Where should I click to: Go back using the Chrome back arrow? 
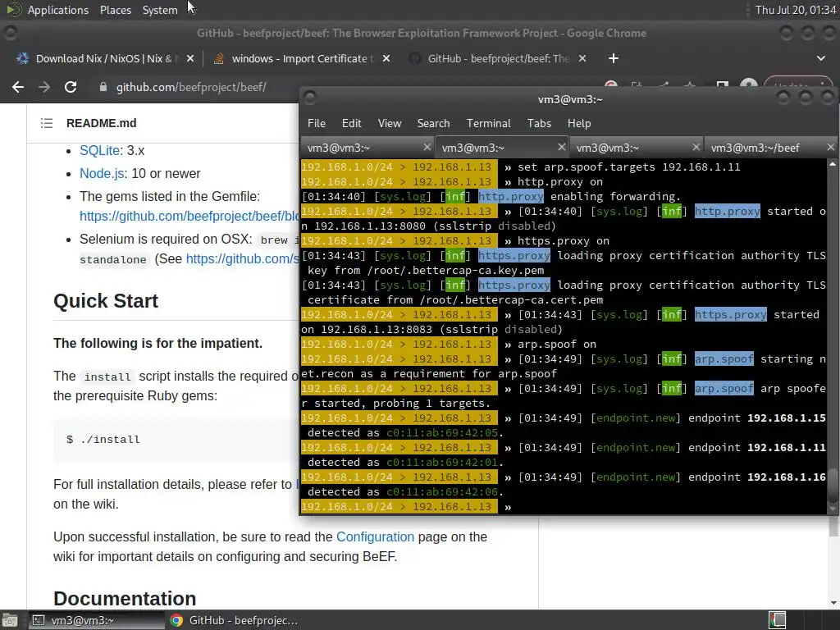18,87
